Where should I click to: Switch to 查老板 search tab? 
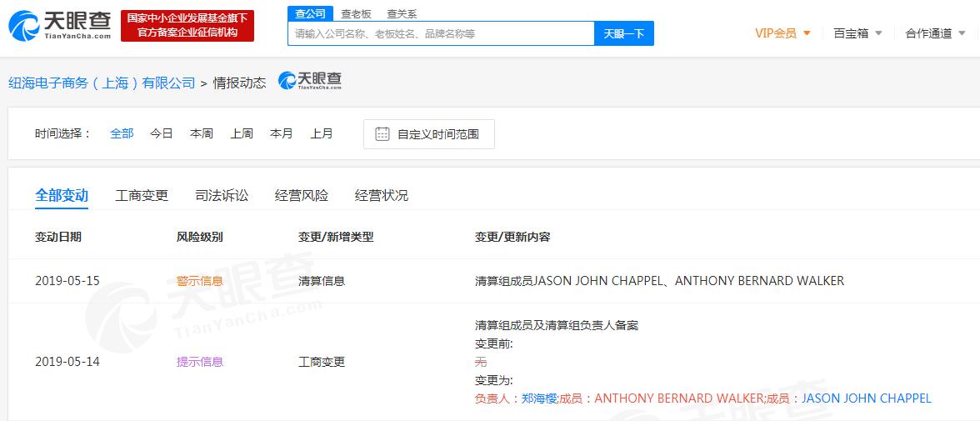tap(356, 14)
